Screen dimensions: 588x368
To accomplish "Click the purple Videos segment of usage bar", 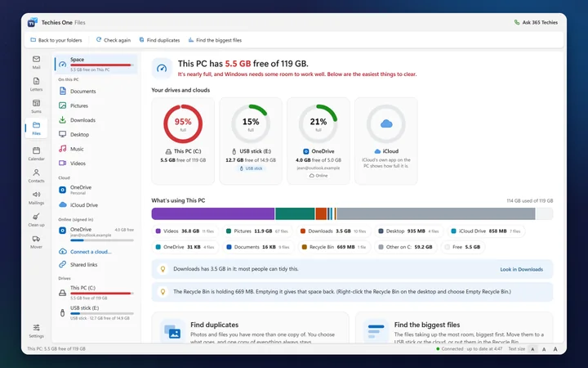I will point(213,213).
